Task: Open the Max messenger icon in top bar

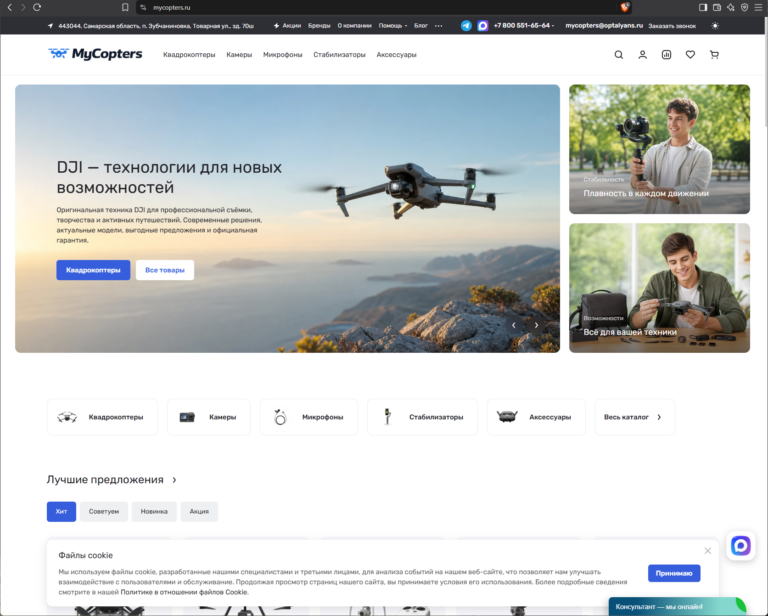Action: click(482, 25)
